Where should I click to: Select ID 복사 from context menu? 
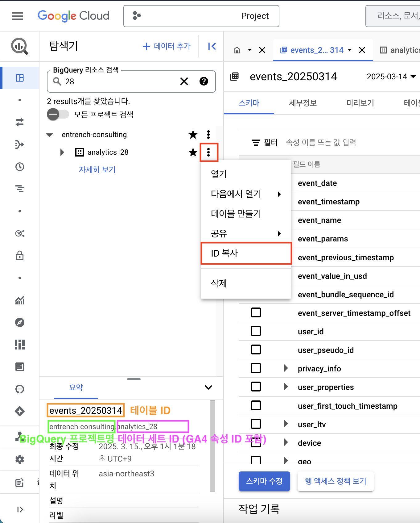tap(246, 253)
